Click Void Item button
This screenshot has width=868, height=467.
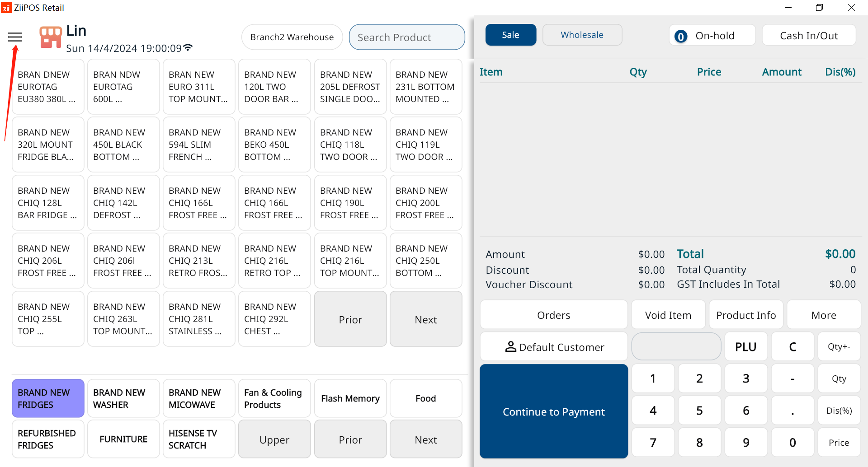(668, 315)
